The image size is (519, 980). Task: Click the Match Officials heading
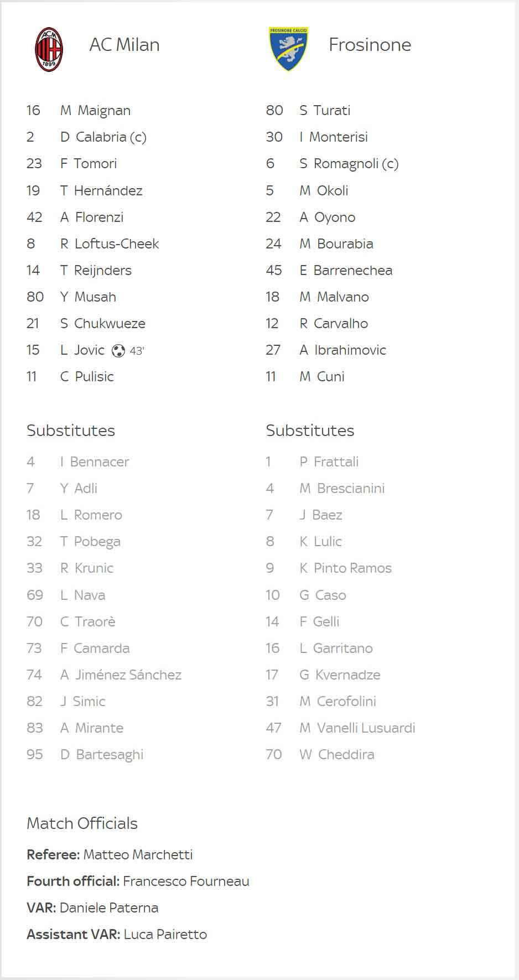point(82,823)
